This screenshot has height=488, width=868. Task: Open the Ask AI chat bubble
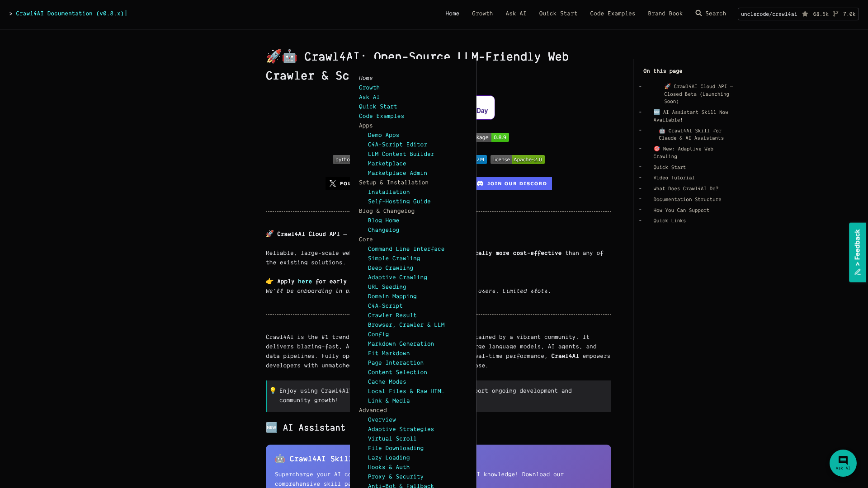[x=843, y=463]
